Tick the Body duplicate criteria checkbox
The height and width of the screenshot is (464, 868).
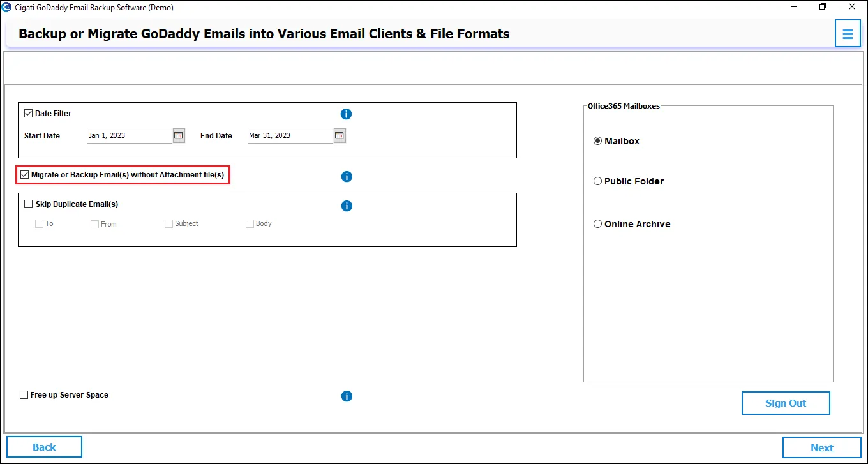click(250, 224)
